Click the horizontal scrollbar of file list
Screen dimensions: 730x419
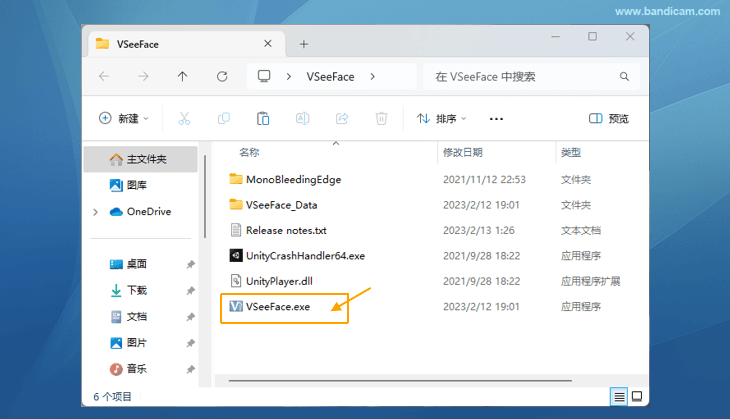point(400,380)
